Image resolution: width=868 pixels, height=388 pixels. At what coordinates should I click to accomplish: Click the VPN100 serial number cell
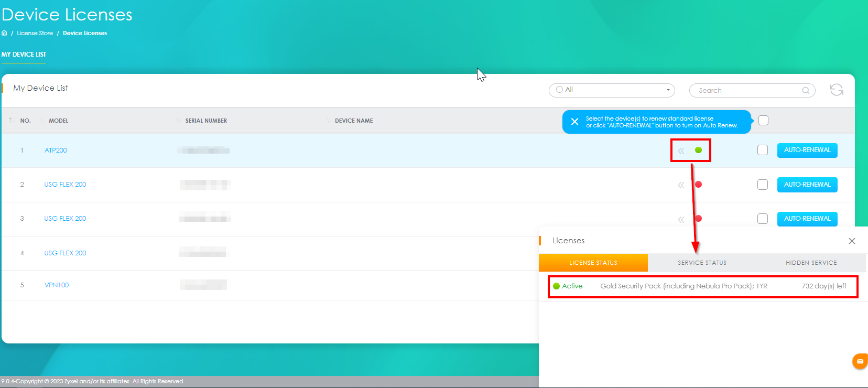tap(203, 285)
